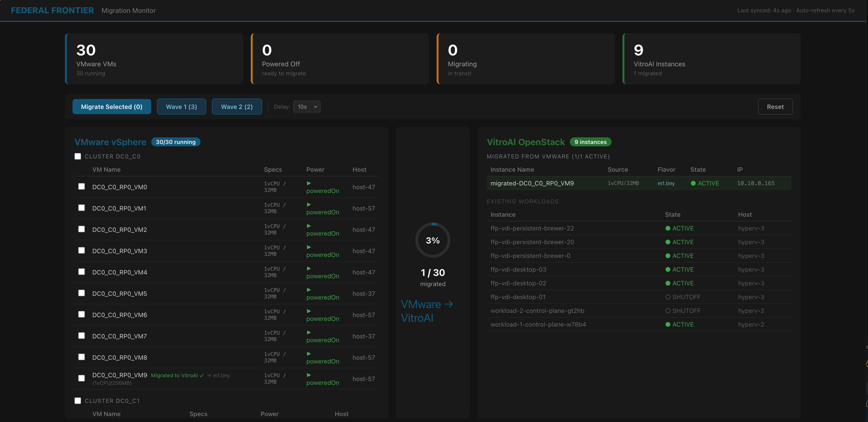868x422 pixels.
Task: Click Migrate Selected (0) button
Action: (112, 107)
